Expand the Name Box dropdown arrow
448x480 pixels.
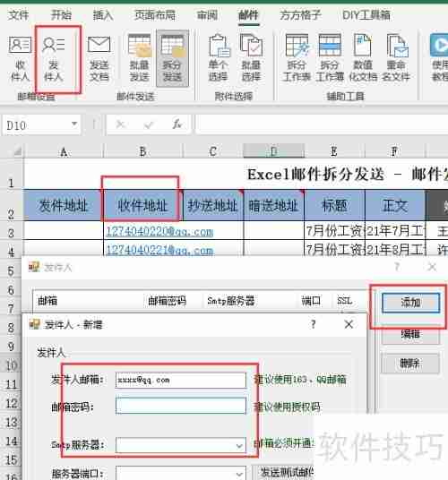[74, 124]
